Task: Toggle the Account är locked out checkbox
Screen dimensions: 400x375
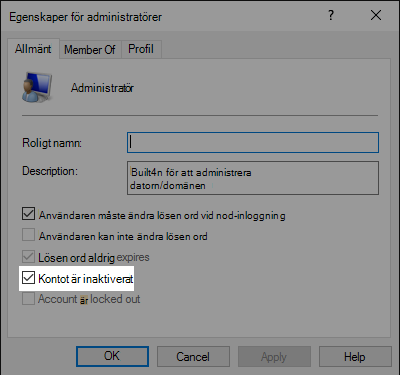Action: tap(28, 299)
